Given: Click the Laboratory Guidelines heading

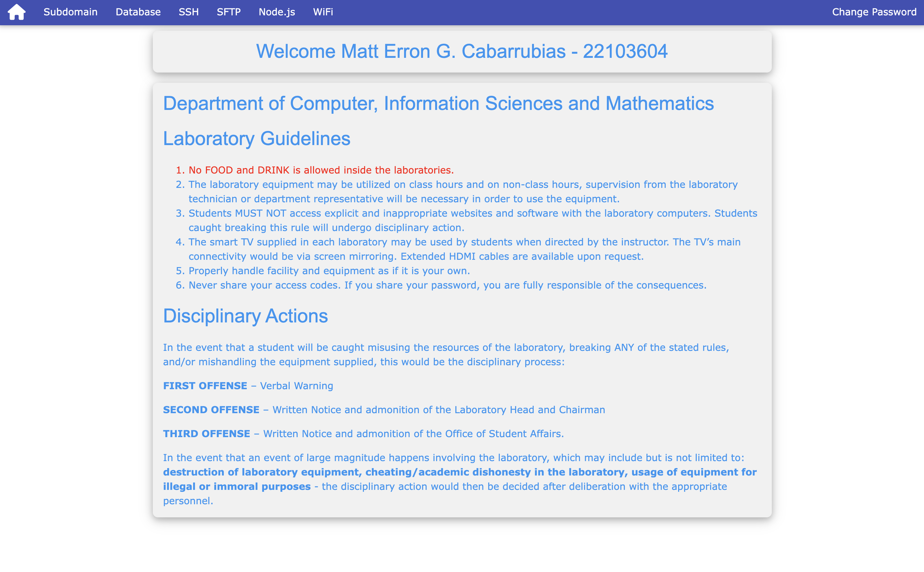Looking at the screenshot, I should pos(257,139).
